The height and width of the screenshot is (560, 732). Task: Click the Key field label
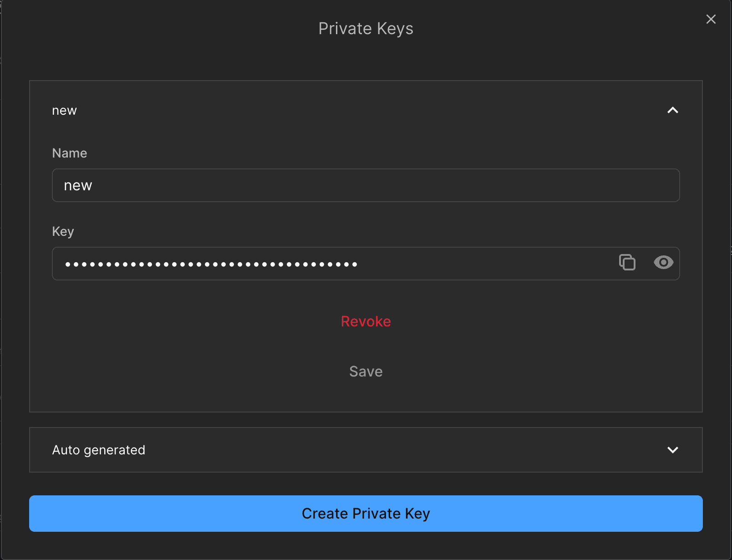[x=63, y=231]
